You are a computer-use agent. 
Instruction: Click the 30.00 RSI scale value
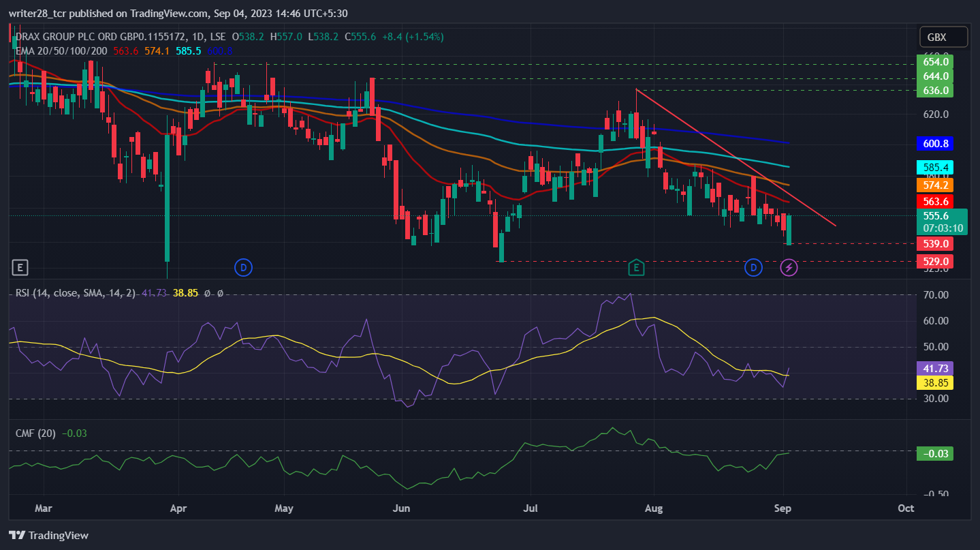click(x=935, y=399)
